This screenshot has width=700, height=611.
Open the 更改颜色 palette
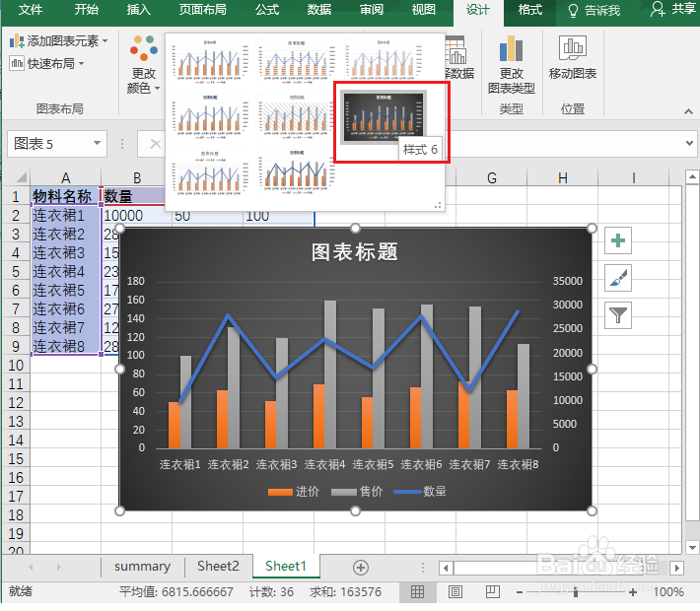(143, 65)
